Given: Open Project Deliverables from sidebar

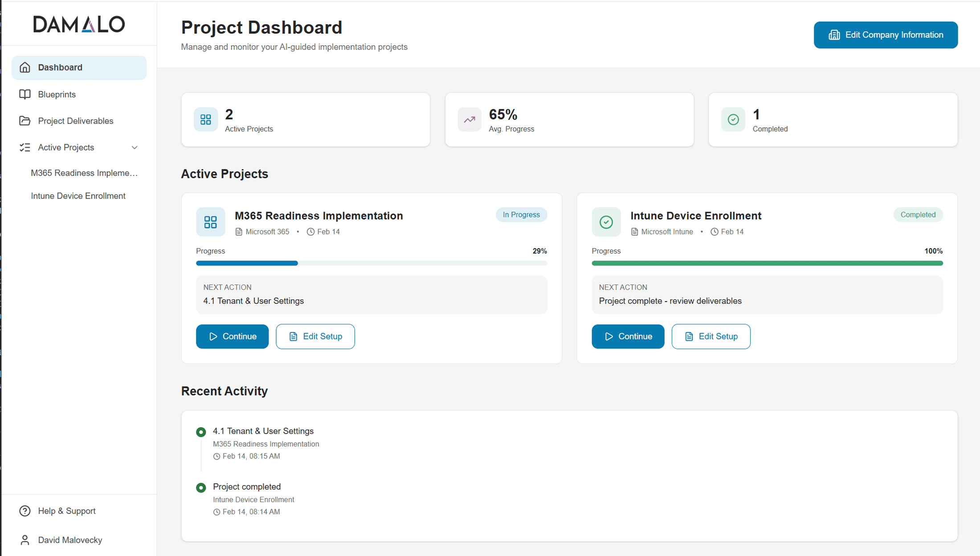Looking at the screenshot, I should pyautogui.click(x=75, y=121).
